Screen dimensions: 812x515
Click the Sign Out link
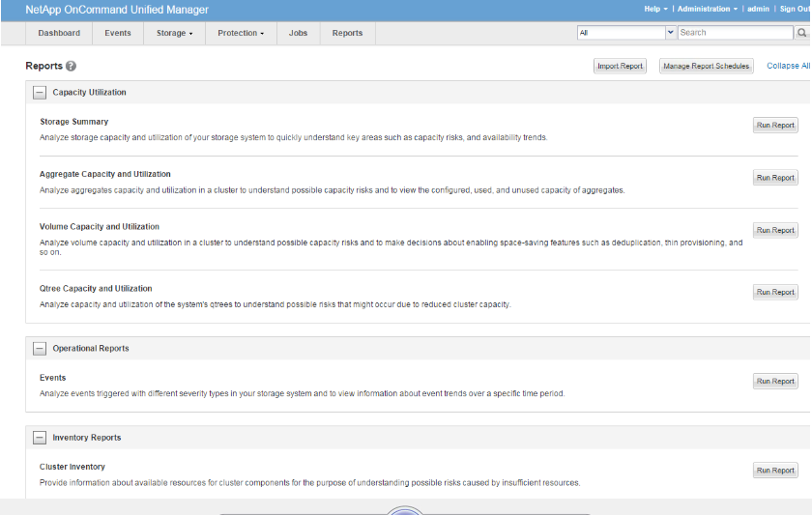coord(795,9)
